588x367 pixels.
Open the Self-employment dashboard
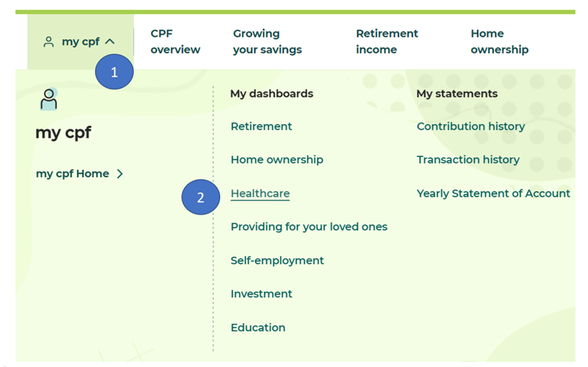coord(277,260)
